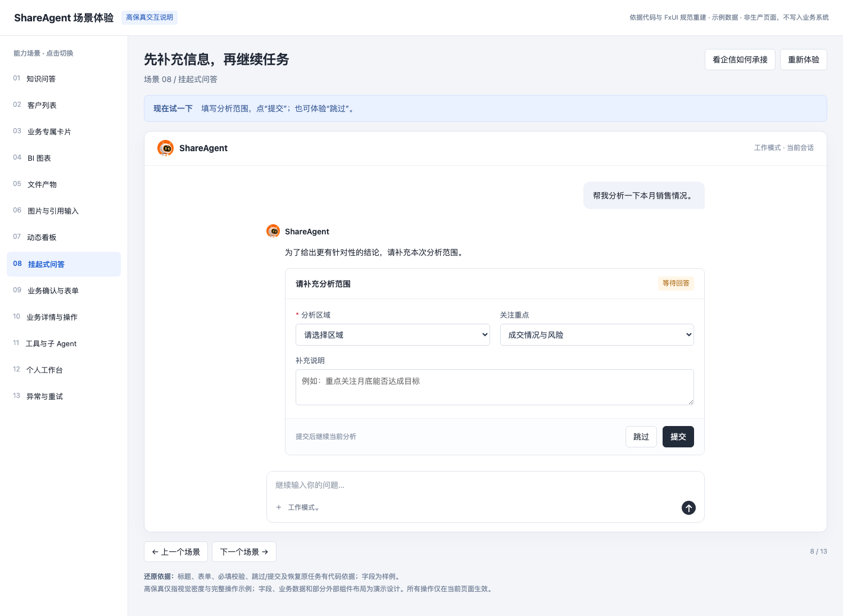This screenshot has width=843, height=616.
Task: Select the active scenario 08 挂起式问答
Action: (64, 264)
